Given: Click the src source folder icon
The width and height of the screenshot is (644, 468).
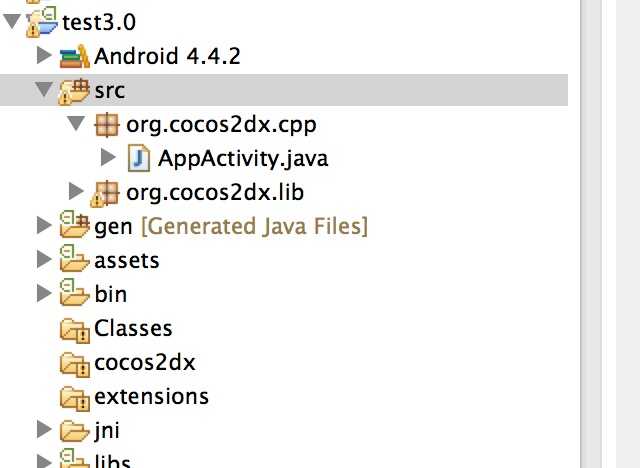Looking at the screenshot, I should [x=74, y=91].
